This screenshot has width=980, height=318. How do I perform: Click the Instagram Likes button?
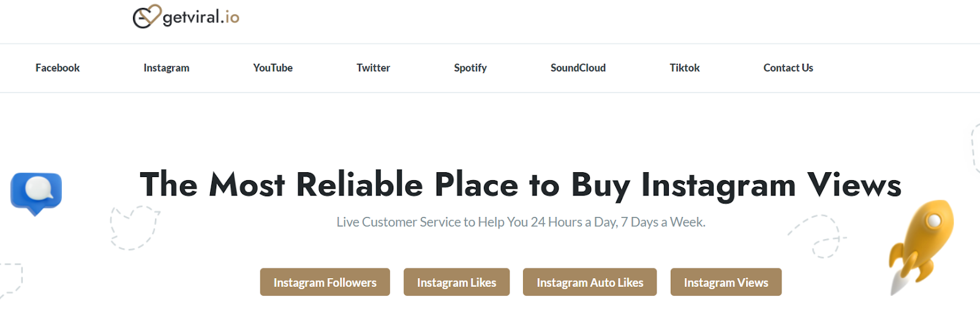pyautogui.click(x=457, y=282)
